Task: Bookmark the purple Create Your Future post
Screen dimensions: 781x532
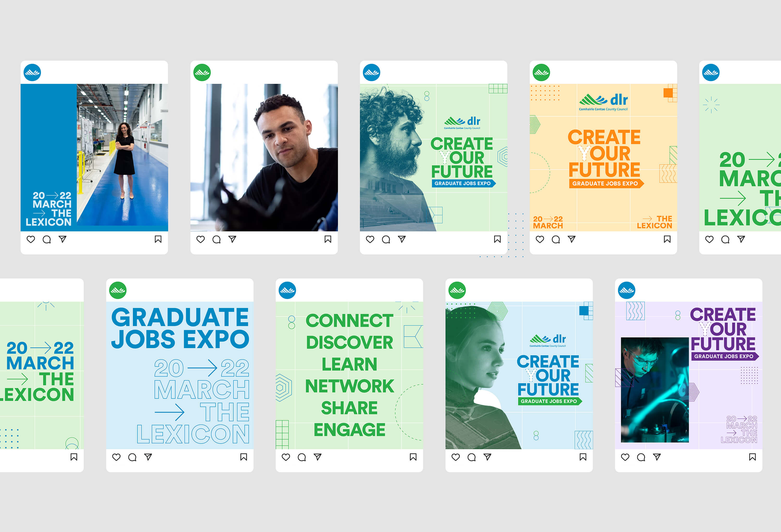Action: (x=752, y=457)
